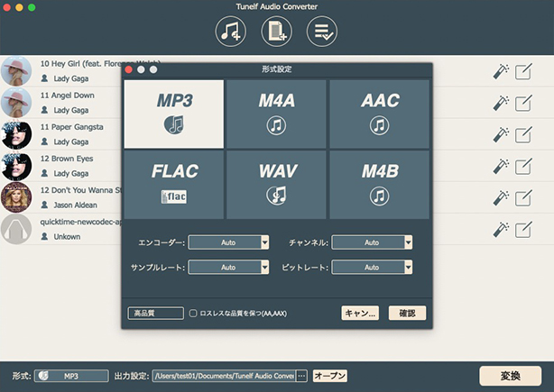554x392 pixels.
Task: Click the output path browse ellipsis button
Action: click(x=301, y=376)
